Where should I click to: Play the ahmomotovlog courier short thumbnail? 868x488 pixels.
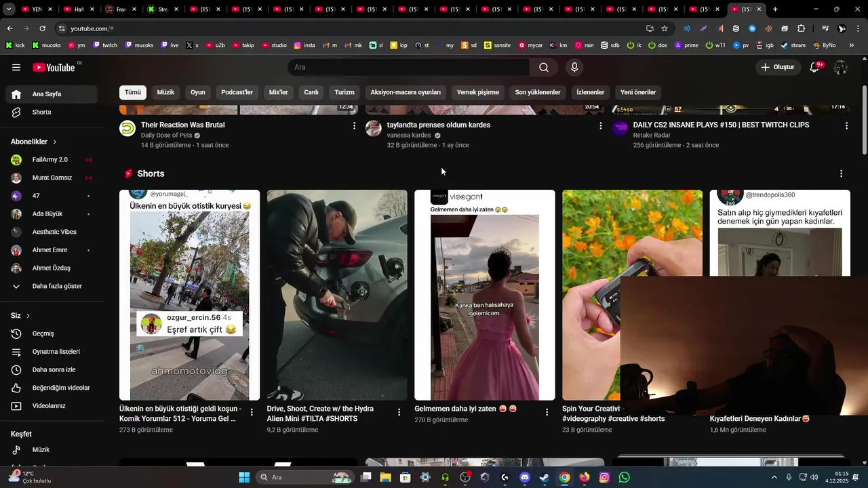189,295
